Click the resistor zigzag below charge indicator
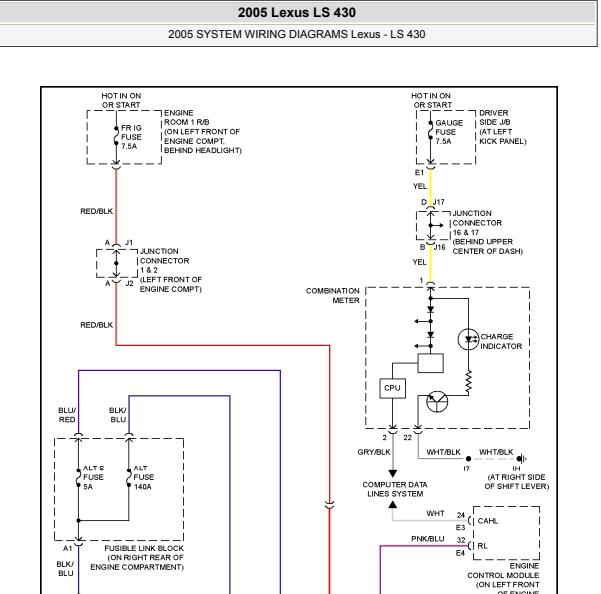The image size is (601, 594). coord(468,382)
